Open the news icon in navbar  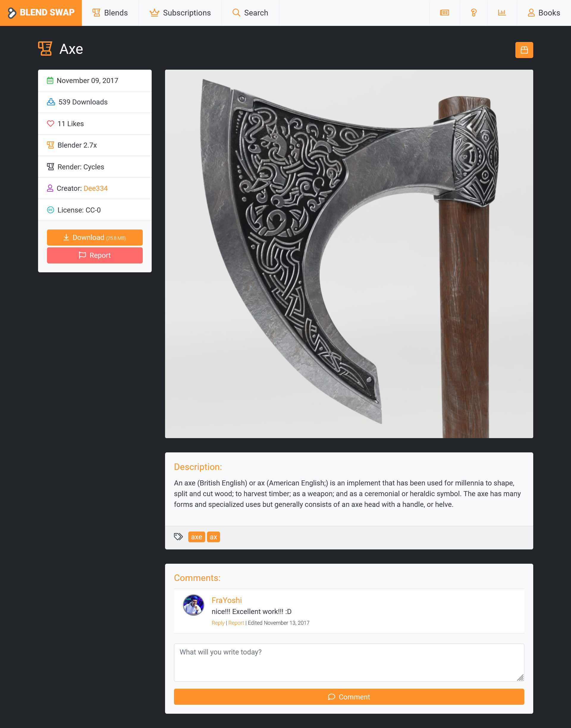pyautogui.click(x=444, y=13)
